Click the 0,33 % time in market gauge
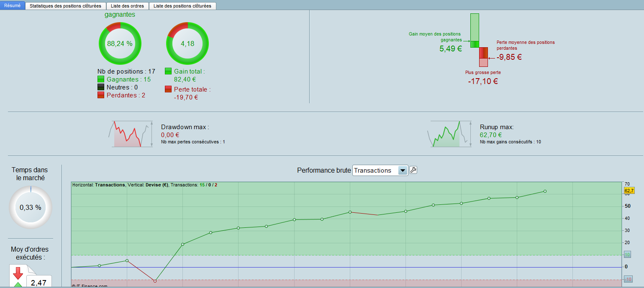The image size is (644, 288). click(x=31, y=207)
